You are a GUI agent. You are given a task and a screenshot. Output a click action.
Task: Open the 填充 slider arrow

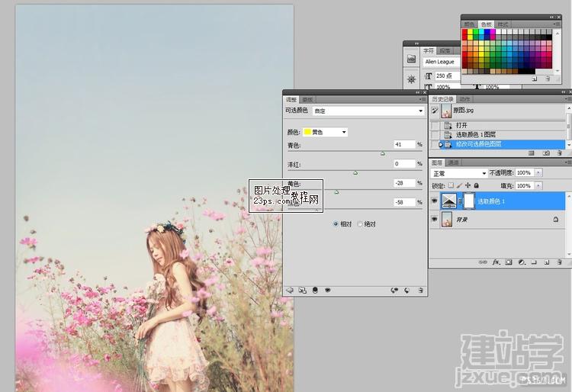click(538, 185)
